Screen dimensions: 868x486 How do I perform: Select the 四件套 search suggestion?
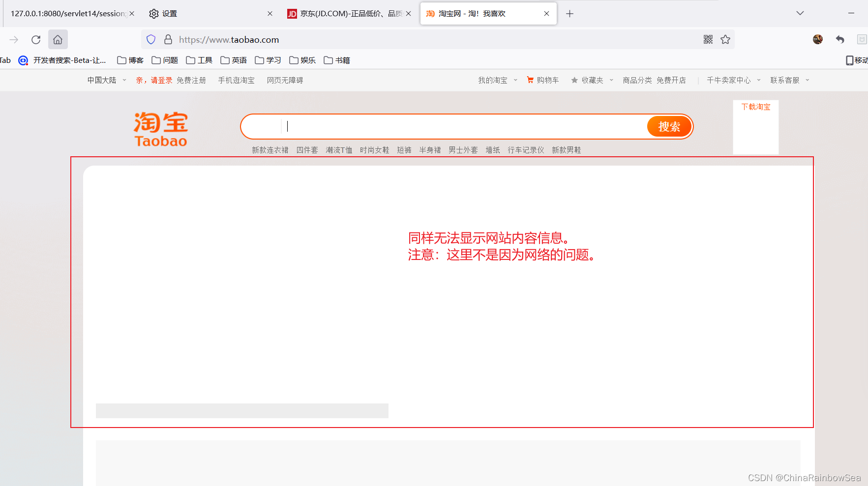coord(307,150)
